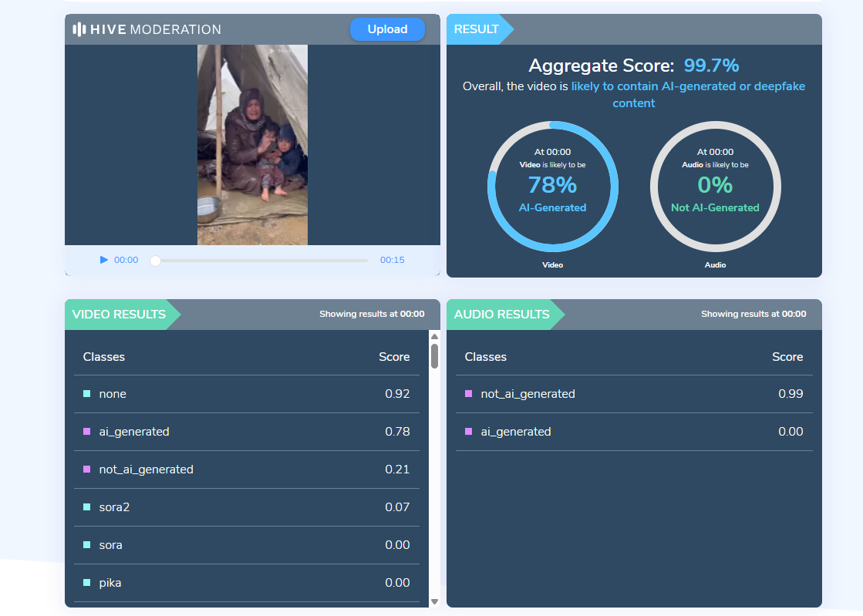The image size is (863, 616).
Task: Select the sora row in video results
Action: tap(246, 545)
